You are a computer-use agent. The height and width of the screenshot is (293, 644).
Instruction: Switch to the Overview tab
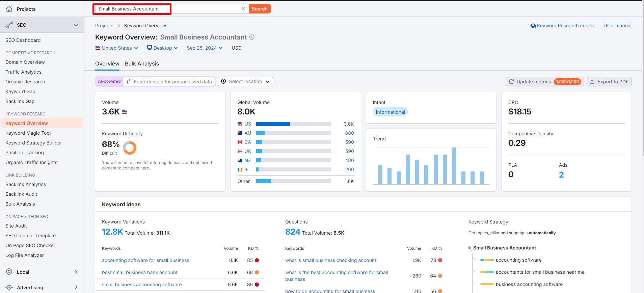(x=107, y=63)
